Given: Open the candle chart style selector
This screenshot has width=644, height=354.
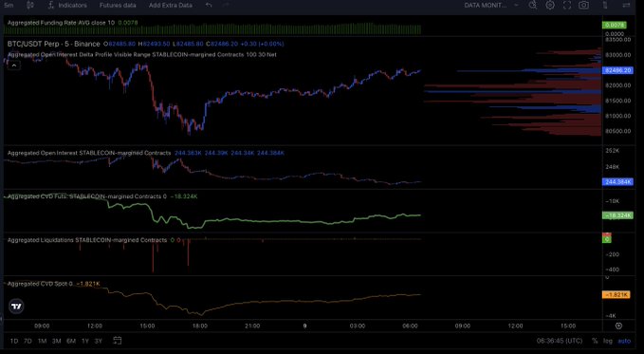Looking at the screenshot, I should (x=30, y=6).
